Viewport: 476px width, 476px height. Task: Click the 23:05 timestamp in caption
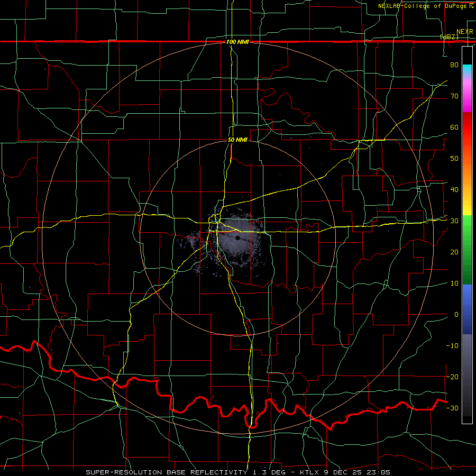(377, 472)
